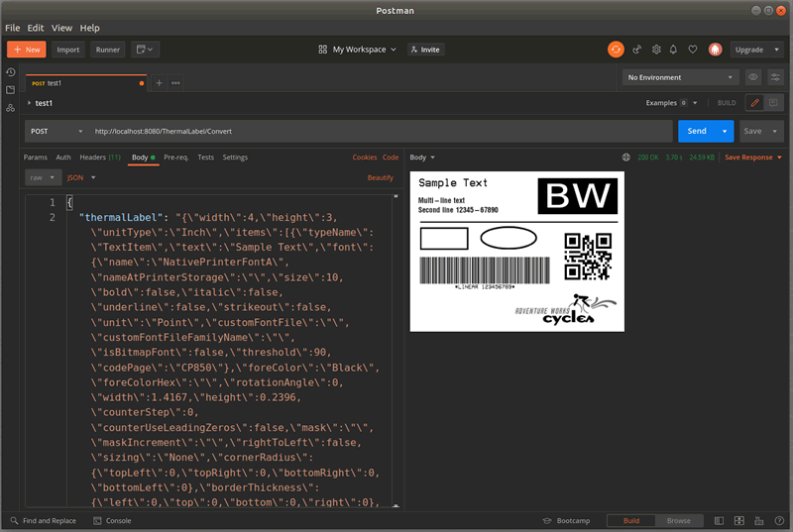Click the orange sync status icon
Screen dimensions: 793x532
616,49
